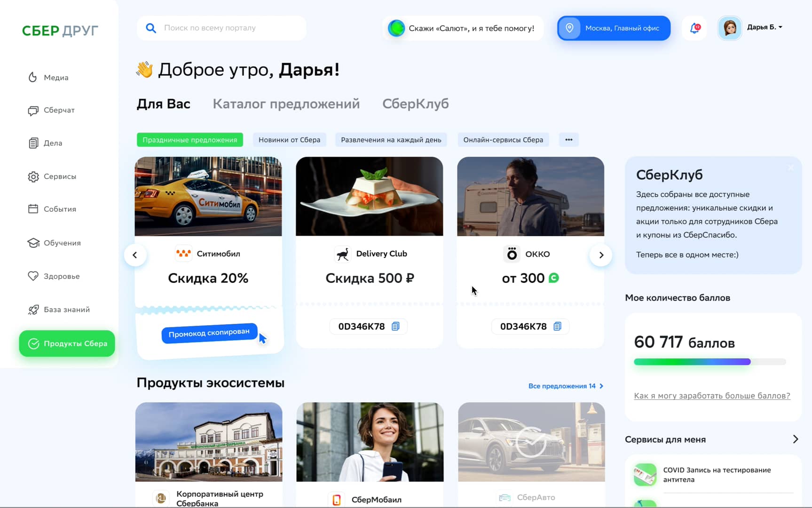
Task: Click 60 717 баллов value
Action: [x=685, y=342]
